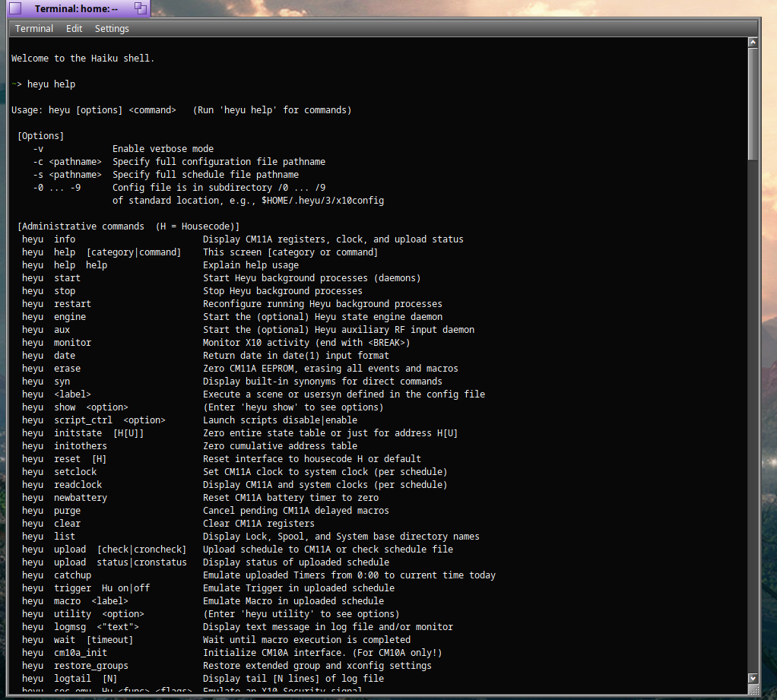777x700 pixels.
Task: Click the 'heyu engine' command
Action: [54, 317]
